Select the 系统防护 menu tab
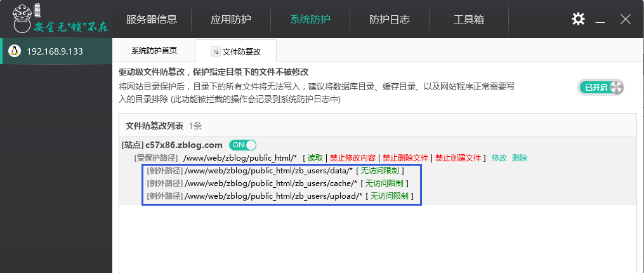Screen dimensions: 644x273 coord(310,19)
